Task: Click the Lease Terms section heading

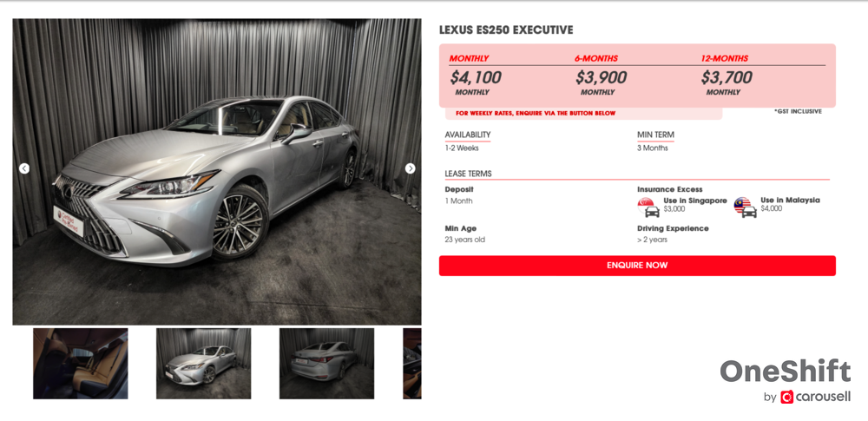Action: pos(469,174)
